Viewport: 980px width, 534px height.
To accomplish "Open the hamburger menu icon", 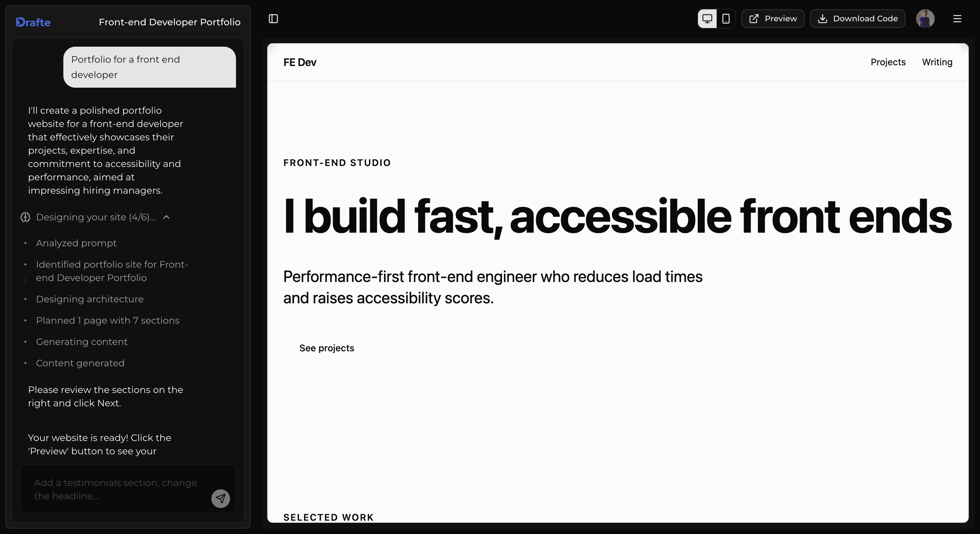I will pos(957,19).
